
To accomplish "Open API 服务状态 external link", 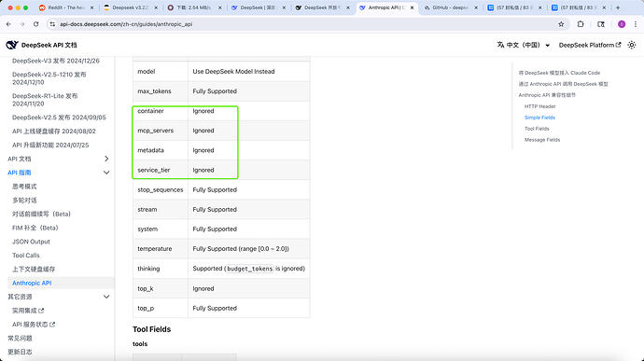I will point(34,325).
